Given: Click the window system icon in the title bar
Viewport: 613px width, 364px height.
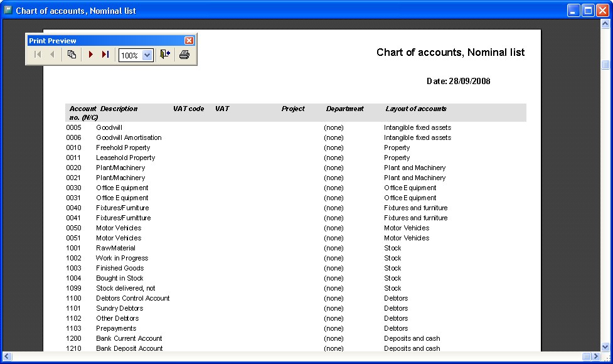Looking at the screenshot, I should point(7,9).
